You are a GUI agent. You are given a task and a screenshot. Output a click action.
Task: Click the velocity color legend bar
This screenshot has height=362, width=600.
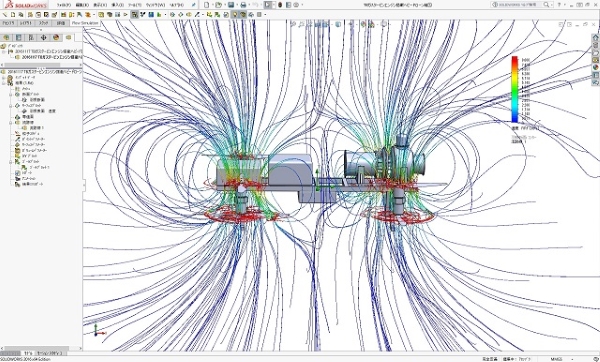515,90
